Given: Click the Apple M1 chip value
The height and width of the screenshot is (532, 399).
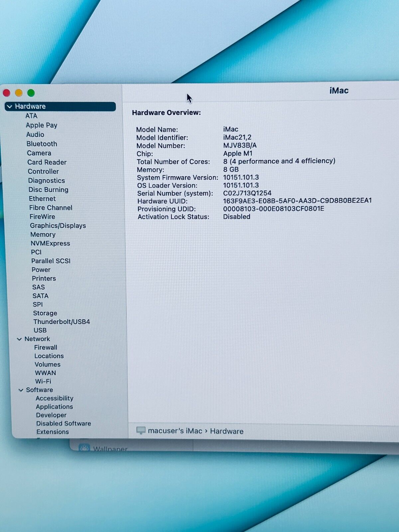Looking at the screenshot, I should [x=238, y=153].
